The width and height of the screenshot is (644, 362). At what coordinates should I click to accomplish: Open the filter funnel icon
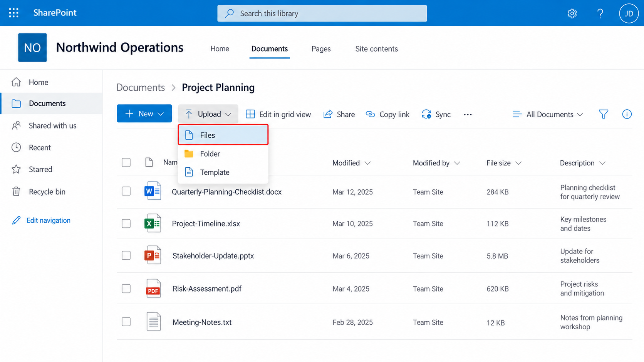pyautogui.click(x=604, y=114)
